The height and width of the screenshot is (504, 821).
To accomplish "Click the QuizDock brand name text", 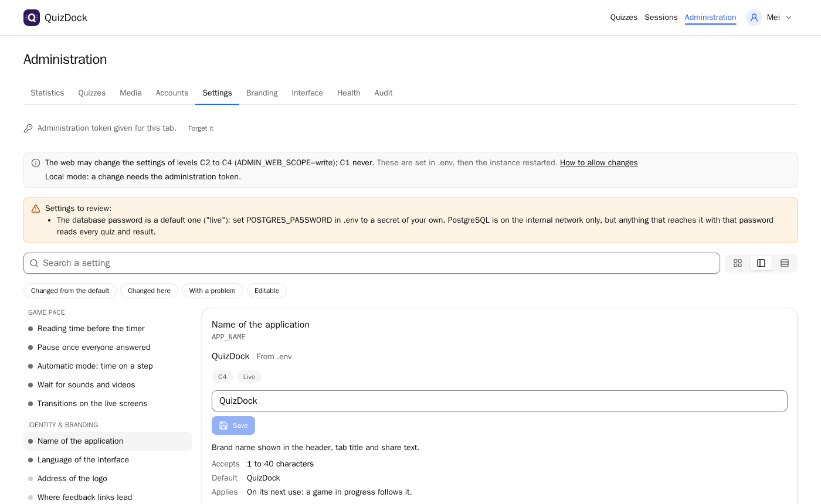I will pyautogui.click(x=66, y=18).
